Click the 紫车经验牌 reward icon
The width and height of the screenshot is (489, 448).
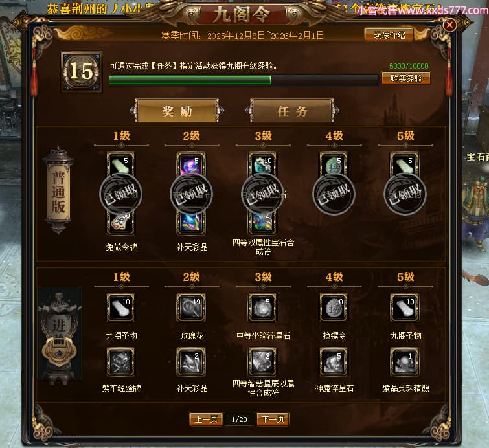(120, 362)
